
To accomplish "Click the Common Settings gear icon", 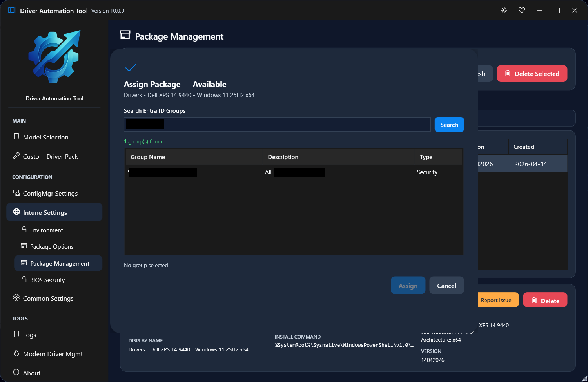I will pos(16,298).
